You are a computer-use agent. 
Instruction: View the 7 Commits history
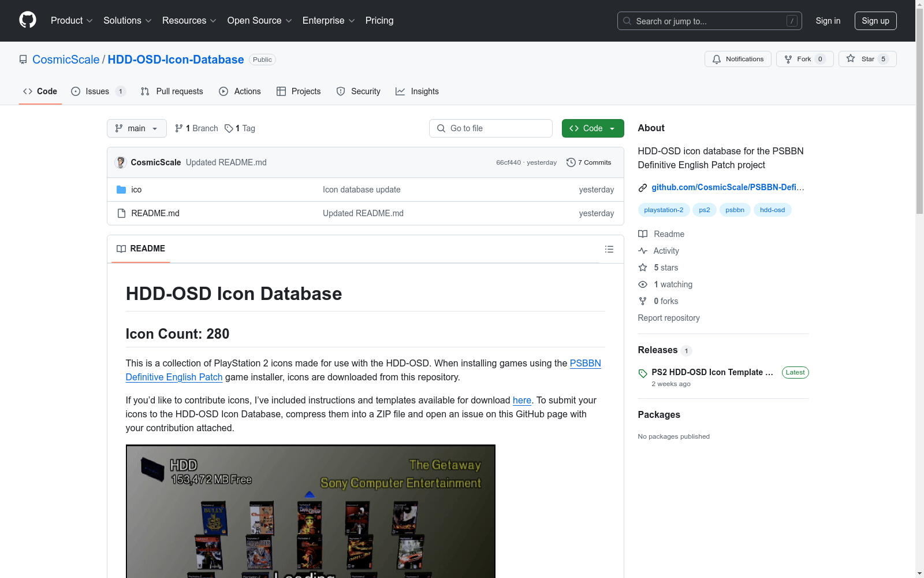[589, 162]
